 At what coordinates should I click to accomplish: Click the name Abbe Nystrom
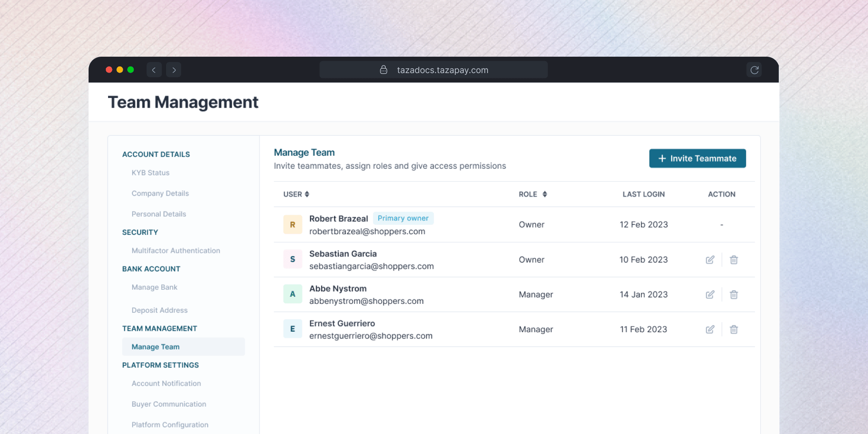coord(338,289)
